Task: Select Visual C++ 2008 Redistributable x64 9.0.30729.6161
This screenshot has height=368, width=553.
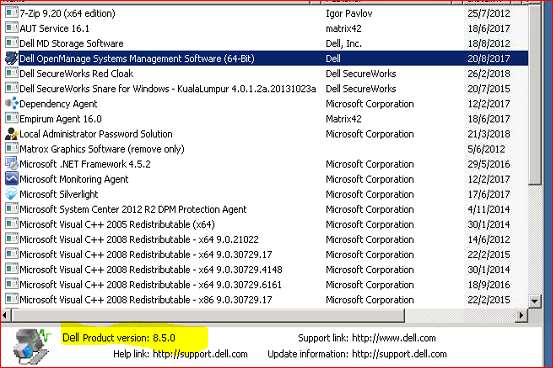Action: 151,285
